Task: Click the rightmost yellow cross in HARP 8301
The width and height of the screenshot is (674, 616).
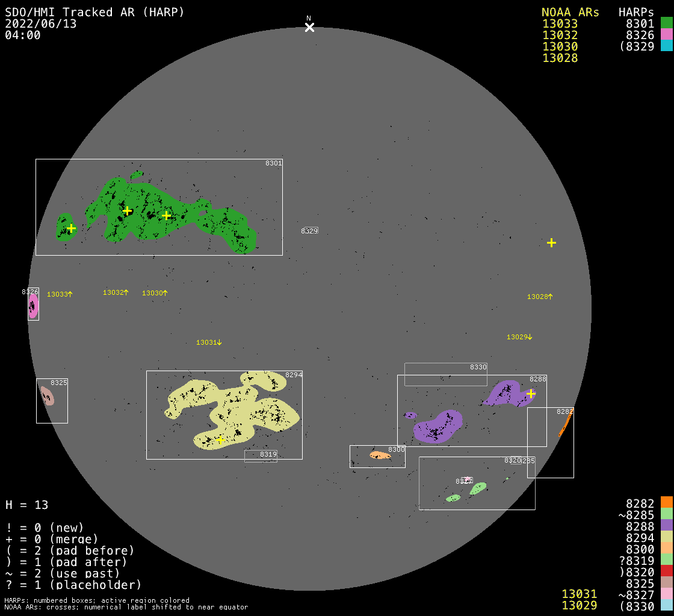Action: coord(166,215)
